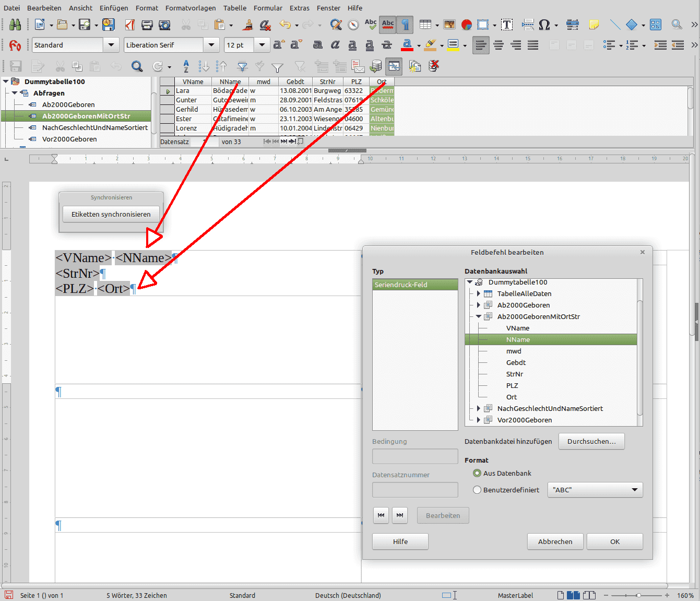Click the Clone Formatting paintbrush icon
The image size is (700, 601).
click(248, 25)
